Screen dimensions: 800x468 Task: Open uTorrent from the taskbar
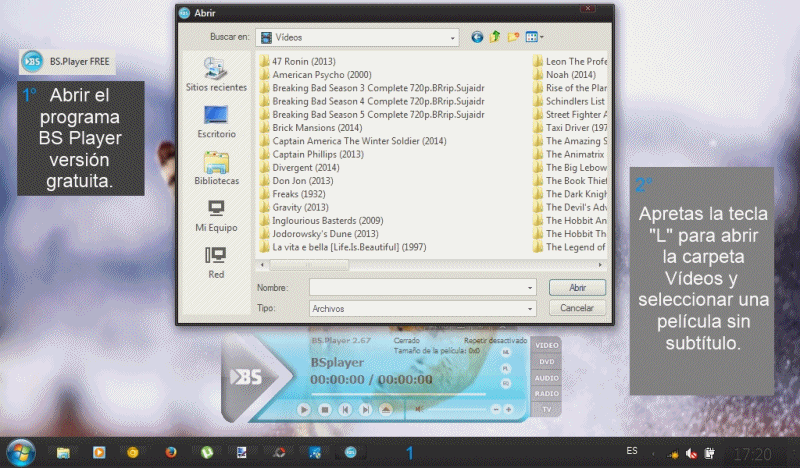[207, 452]
